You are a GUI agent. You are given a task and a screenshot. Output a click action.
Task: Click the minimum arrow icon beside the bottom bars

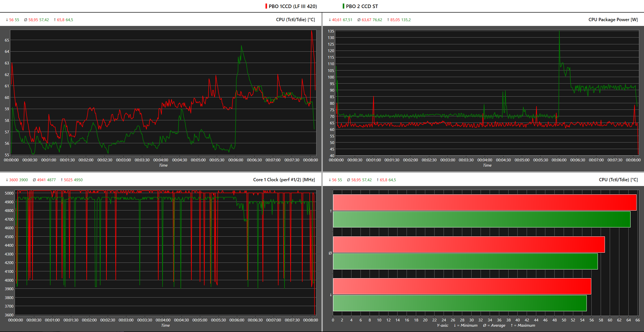pos(331,295)
